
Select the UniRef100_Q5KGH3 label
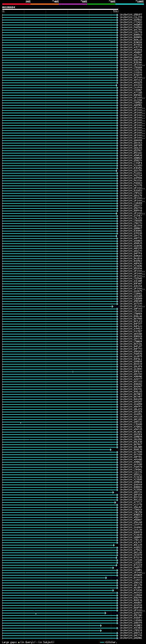131,352
